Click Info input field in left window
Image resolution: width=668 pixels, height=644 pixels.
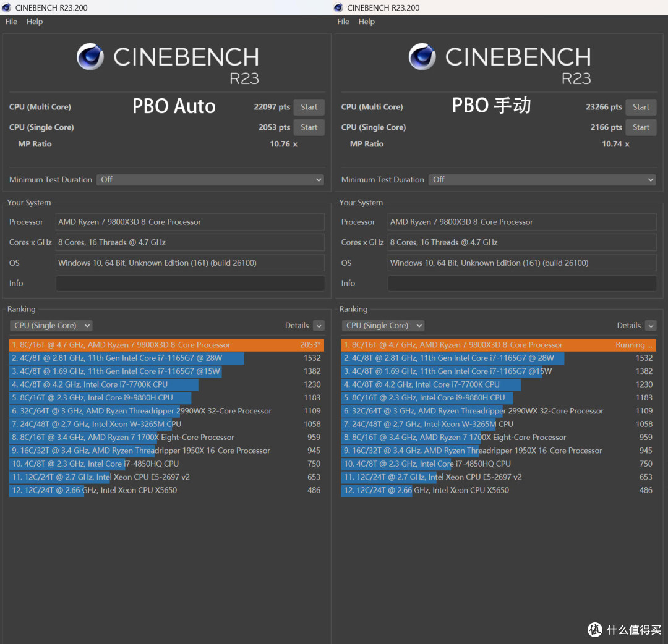pyautogui.click(x=190, y=283)
